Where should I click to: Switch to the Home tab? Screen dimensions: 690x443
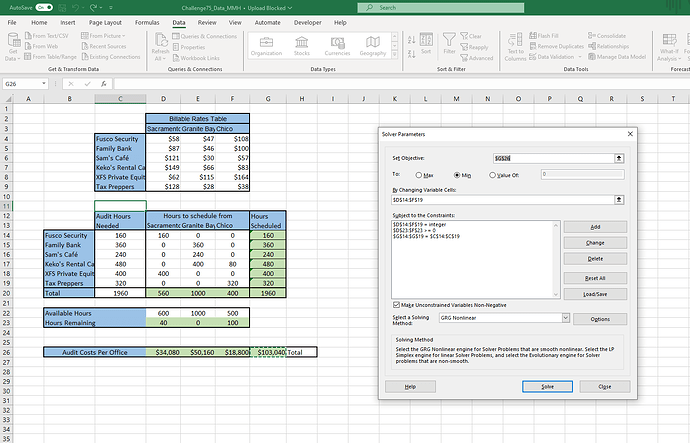(39, 22)
